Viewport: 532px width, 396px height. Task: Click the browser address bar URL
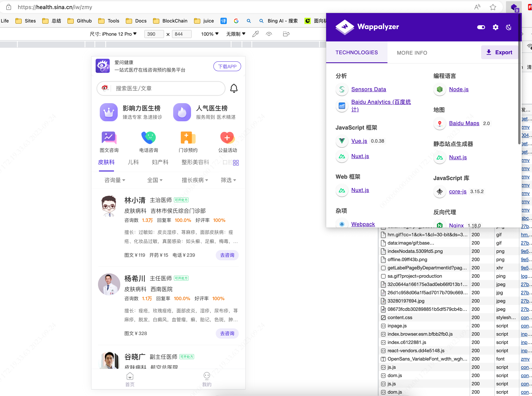click(55, 7)
